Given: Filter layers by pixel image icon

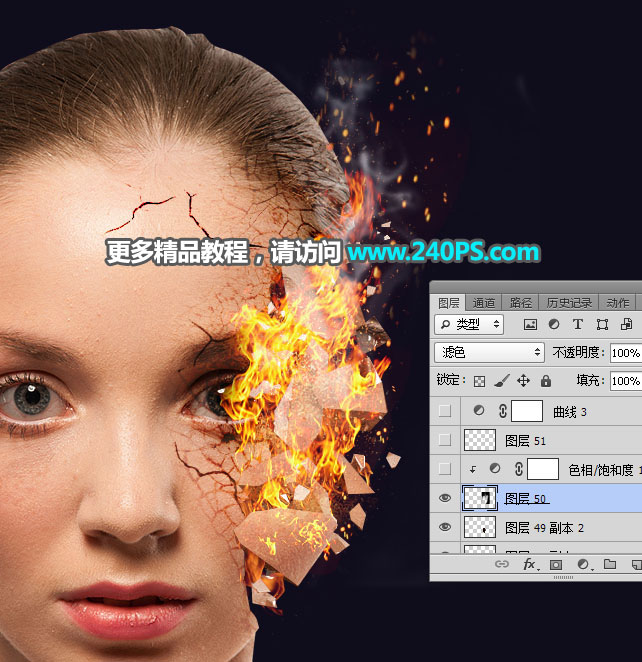Looking at the screenshot, I should [530, 324].
